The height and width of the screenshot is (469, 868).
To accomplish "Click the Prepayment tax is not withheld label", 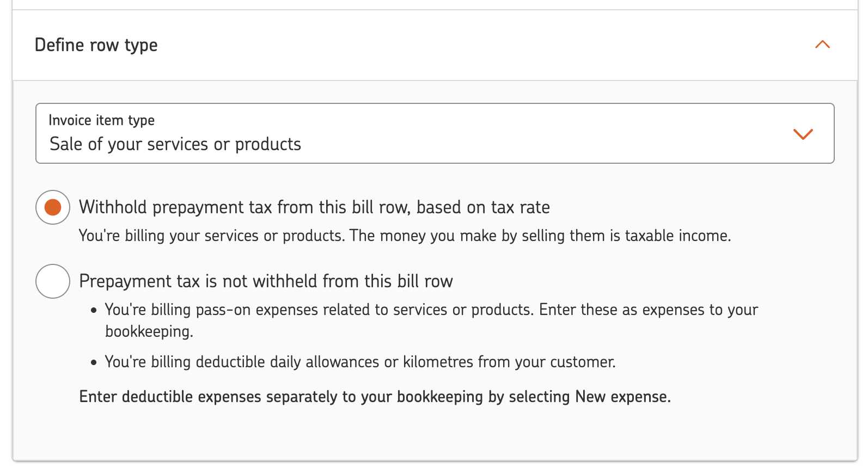I will click(x=266, y=281).
